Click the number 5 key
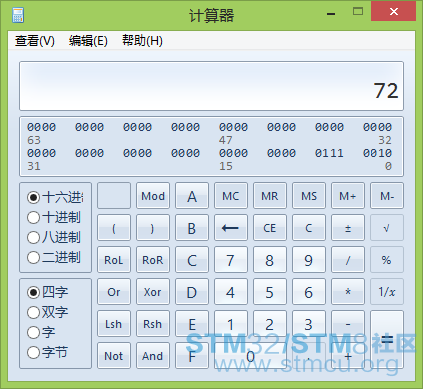Screen dimensions: 423x389 (x=270, y=292)
